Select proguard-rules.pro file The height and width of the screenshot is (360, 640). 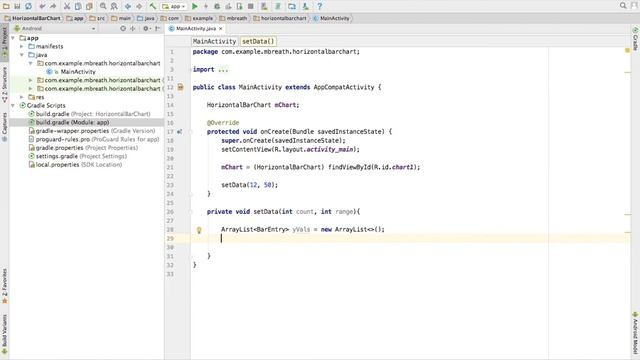(93, 139)
